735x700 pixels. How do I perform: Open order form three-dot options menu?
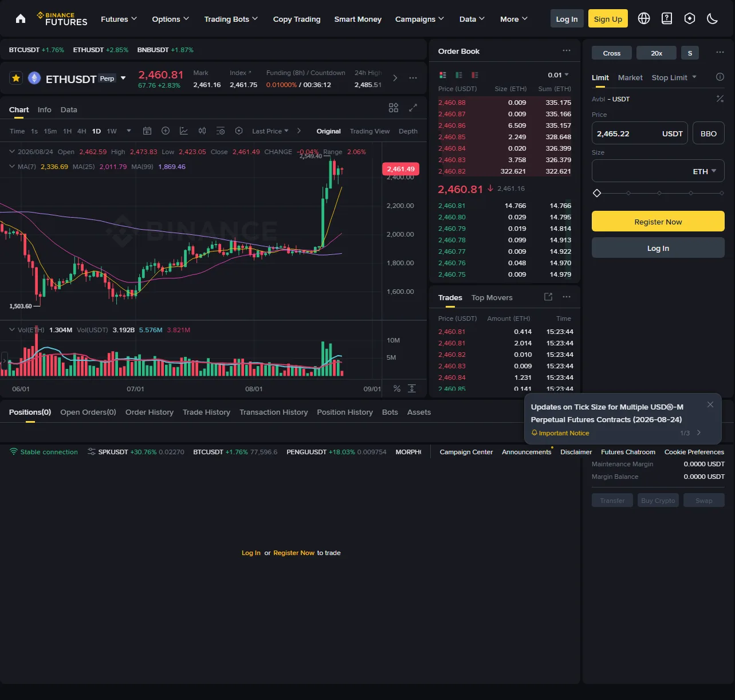click(x=720, y=53)
